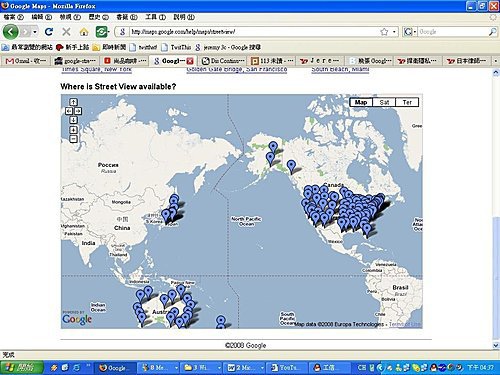
Task: Open the second menu bar item (Edit)
Action: 42,17
